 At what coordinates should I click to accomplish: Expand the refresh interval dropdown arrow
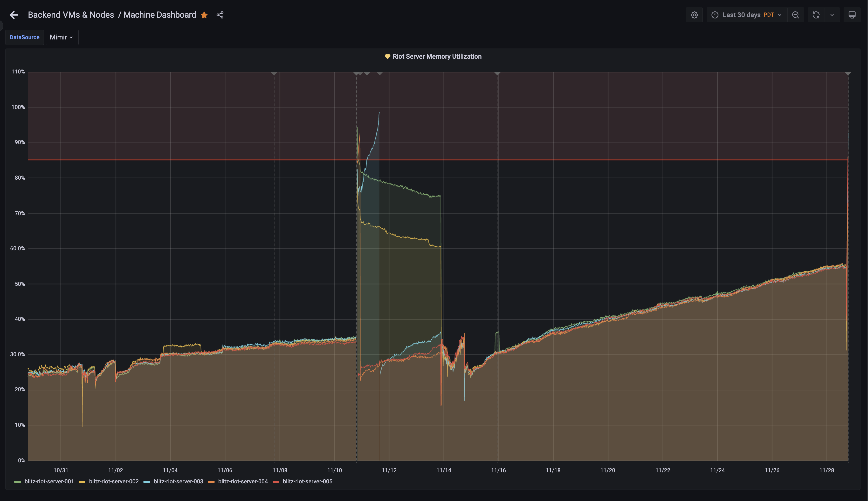[x=832, y=15]
